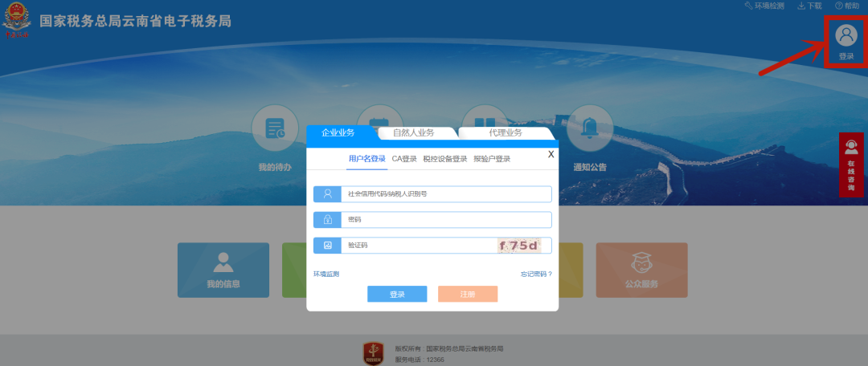Open 通知公告 bell icon
This screenshot has width=868, height=366.
(590, 128)
